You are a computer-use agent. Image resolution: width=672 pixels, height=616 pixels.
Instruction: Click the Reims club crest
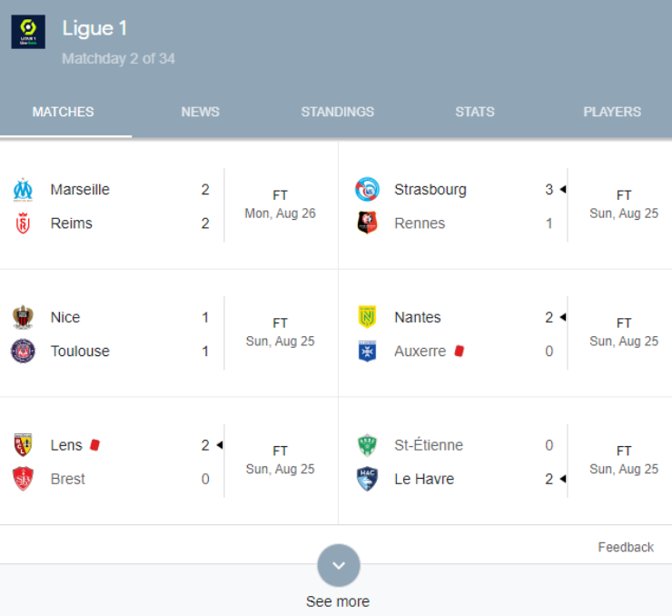point(23,224)
